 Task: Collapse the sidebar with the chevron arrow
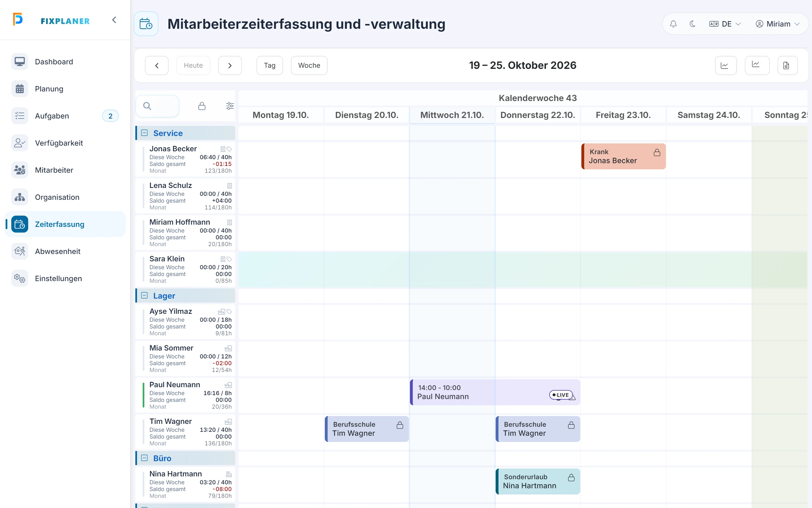tap(114, 20)
